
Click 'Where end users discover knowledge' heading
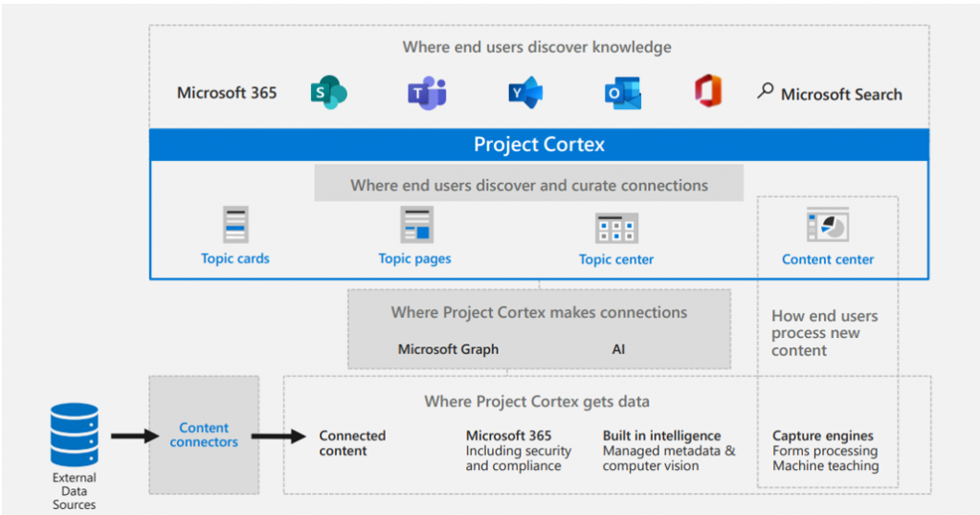pyautogui.click(x=537, y=47)
